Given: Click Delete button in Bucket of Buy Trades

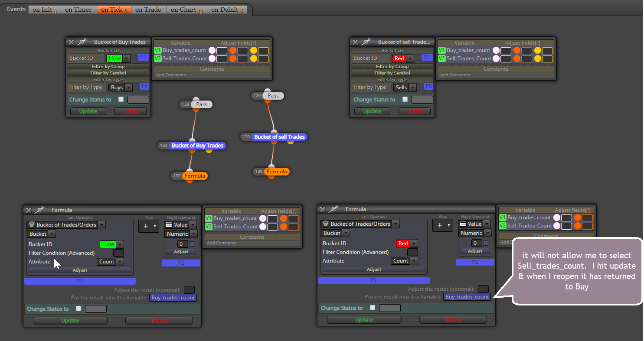Looking at the screenshot, I should 131,111.
